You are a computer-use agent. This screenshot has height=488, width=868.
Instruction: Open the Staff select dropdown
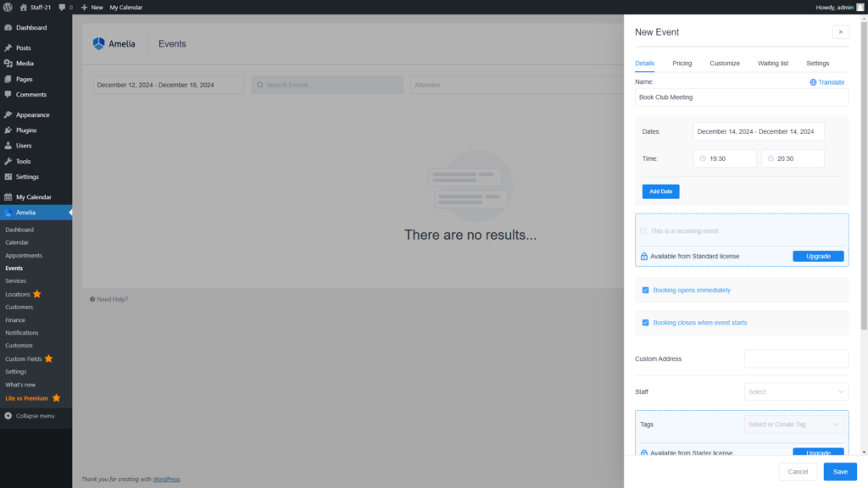[796, 391]
